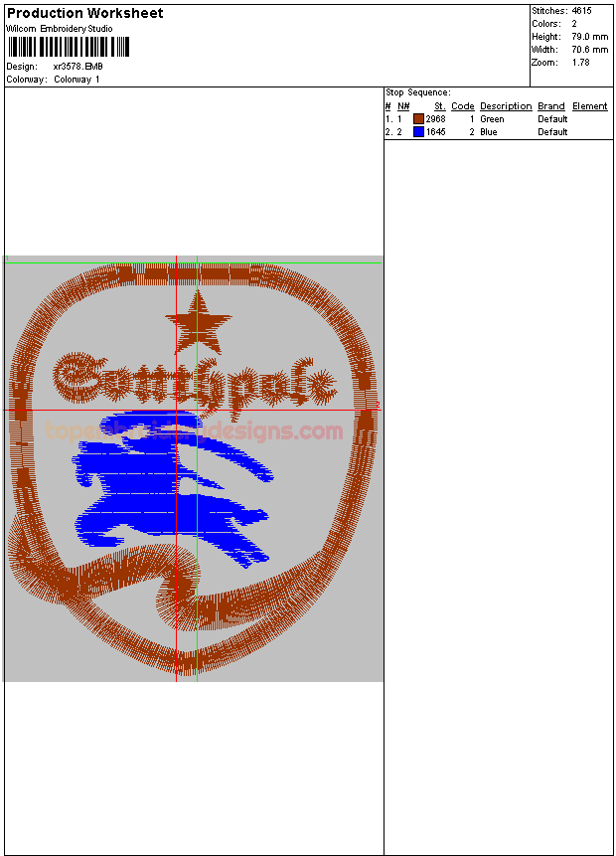Click the 'St.' column header
Viewport: 616px width, 856px height.
click(x=440, y=106)
